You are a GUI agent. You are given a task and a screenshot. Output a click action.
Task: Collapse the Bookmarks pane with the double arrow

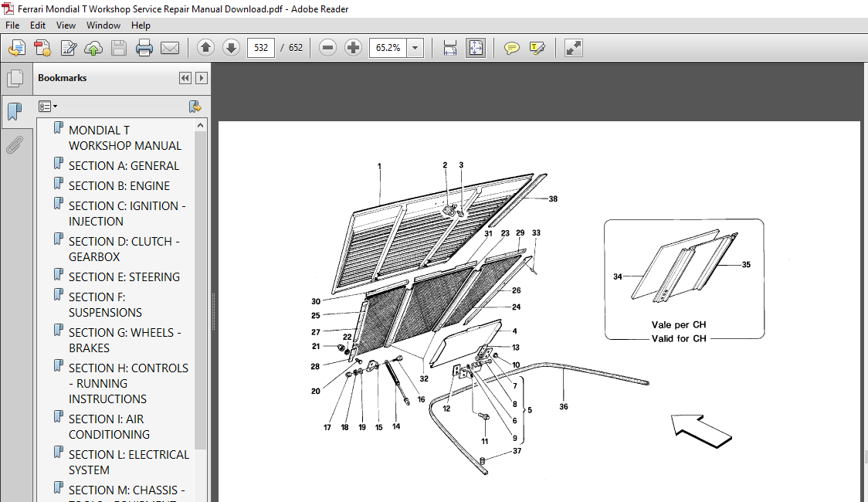tap(185, 78)
